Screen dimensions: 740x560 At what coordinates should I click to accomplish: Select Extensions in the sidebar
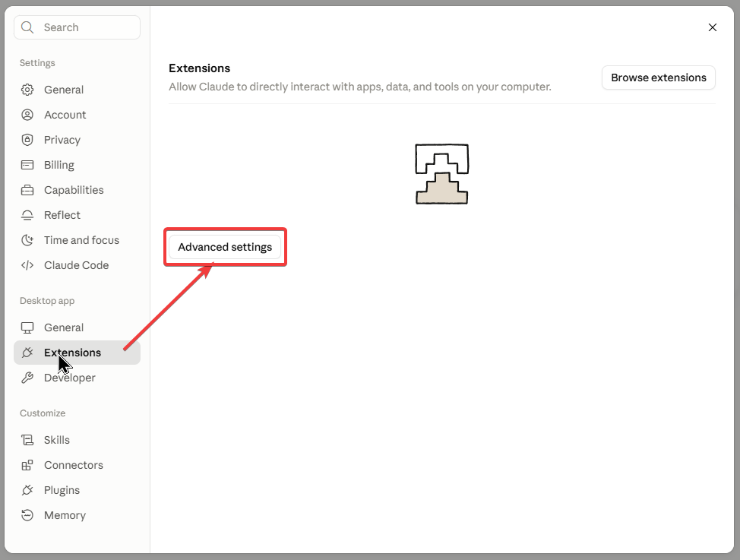(77, 353)
